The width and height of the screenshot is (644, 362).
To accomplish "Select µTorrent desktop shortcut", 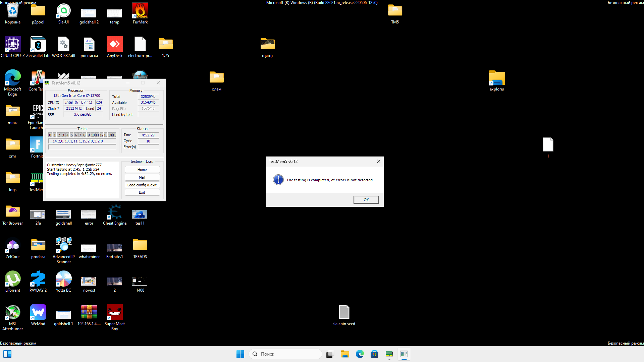I will pos(12,279).
